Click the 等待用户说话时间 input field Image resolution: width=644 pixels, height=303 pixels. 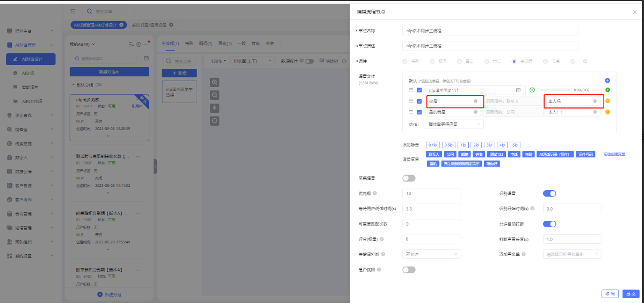tap(431, 208)
